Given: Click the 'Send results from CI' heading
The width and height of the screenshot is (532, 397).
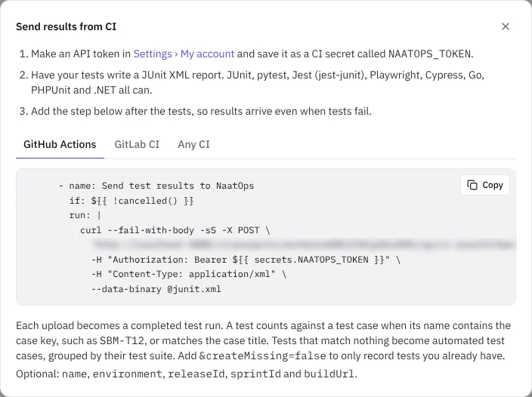Looking at the screenshot, I should click(x=66, y=26).
